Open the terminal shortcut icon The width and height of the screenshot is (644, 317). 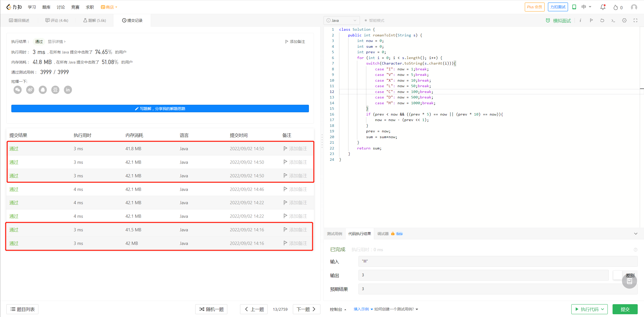613,20
